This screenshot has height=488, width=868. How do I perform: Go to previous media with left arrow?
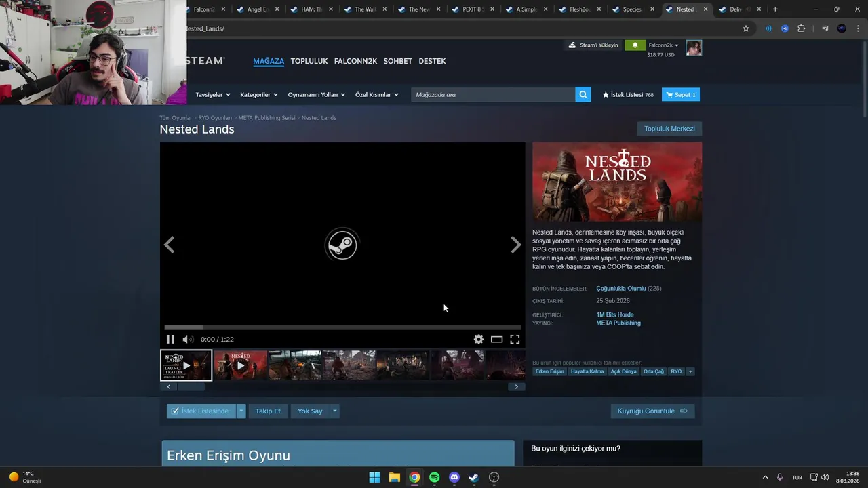(x=170, y=245)
